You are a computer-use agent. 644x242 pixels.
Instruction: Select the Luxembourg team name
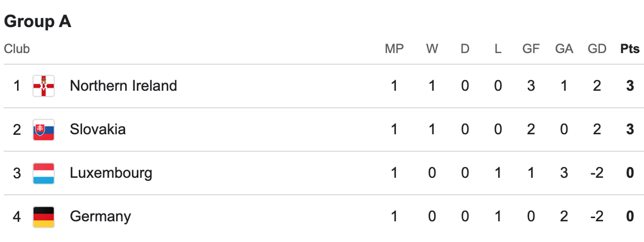111,173
